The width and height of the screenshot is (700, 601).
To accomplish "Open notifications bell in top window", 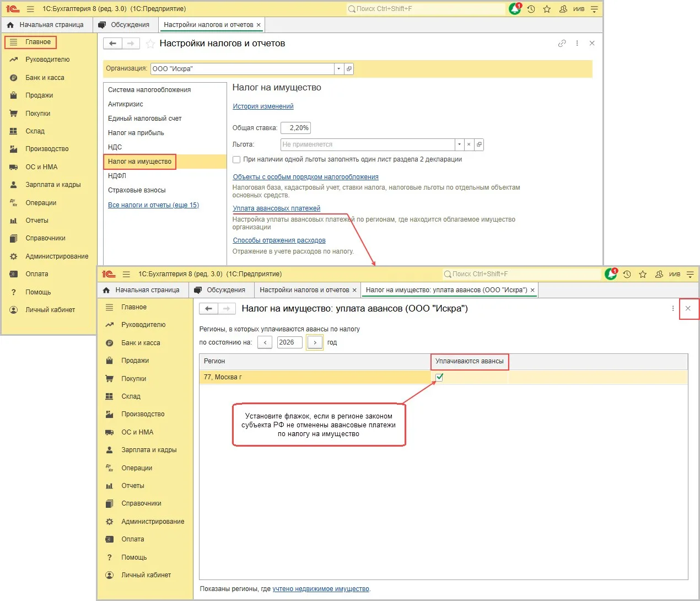I will click(x=515, y=9).
